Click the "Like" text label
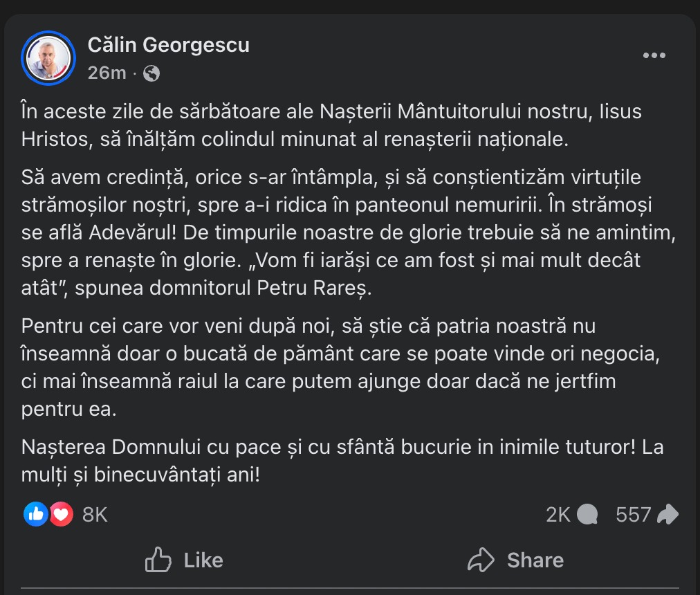 [x=203, y=560]
